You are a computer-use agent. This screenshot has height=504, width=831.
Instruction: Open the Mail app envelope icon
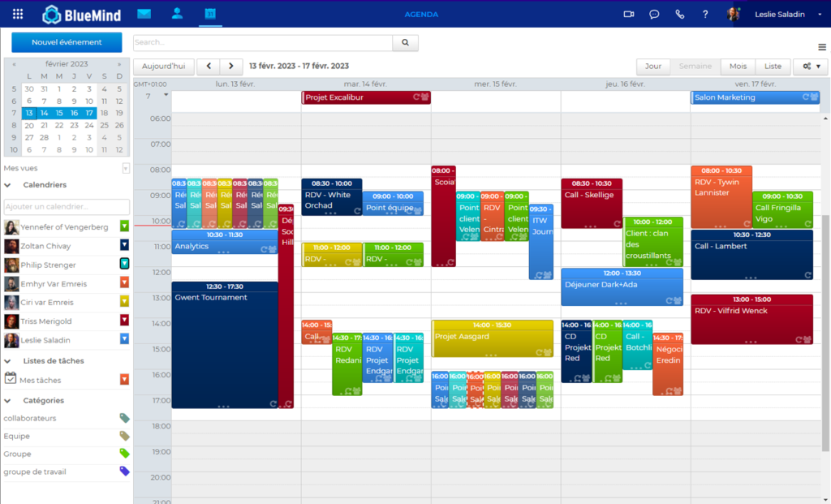[144, 14]
